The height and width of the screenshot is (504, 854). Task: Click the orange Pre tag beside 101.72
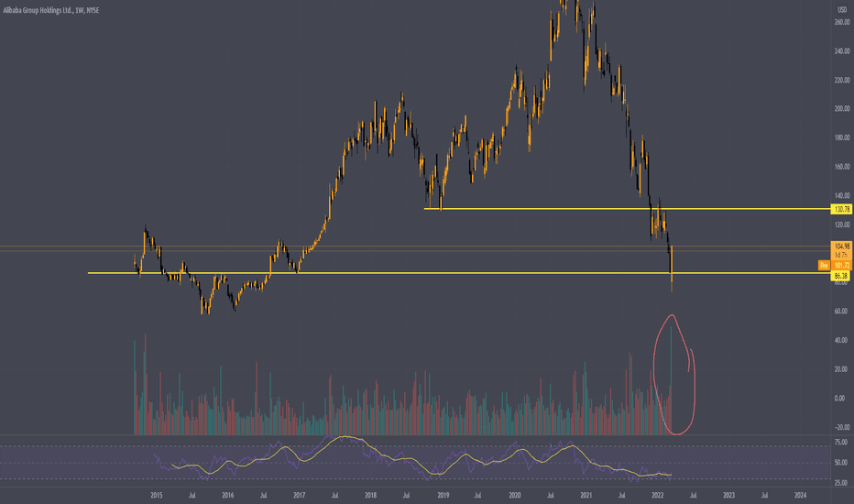[824, 266]
